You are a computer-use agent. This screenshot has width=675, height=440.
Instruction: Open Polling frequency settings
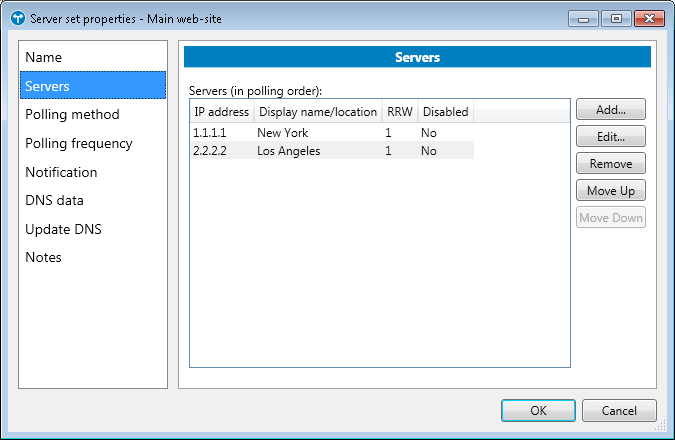click(x=78, y=143)
